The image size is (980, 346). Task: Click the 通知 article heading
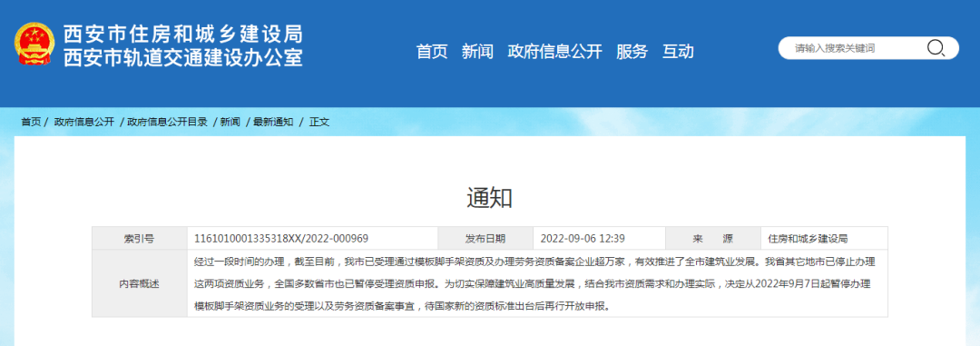490,198
